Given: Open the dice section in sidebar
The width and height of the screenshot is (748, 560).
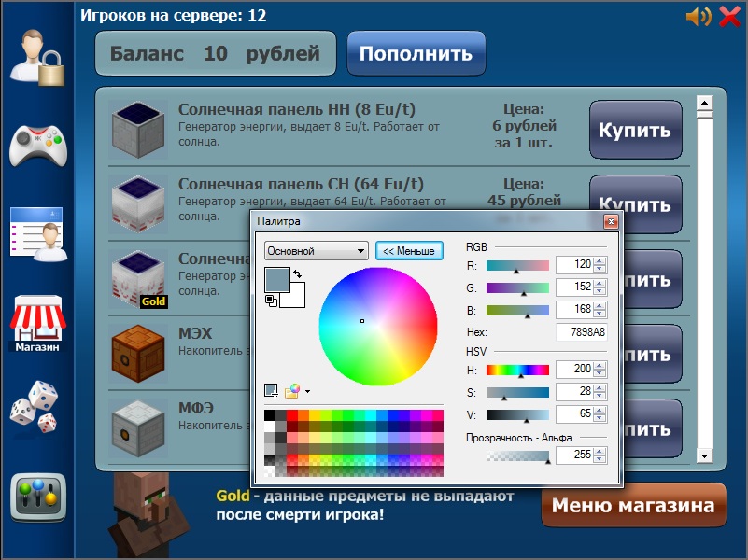Looking at the screenshot, I should point(34,407).
